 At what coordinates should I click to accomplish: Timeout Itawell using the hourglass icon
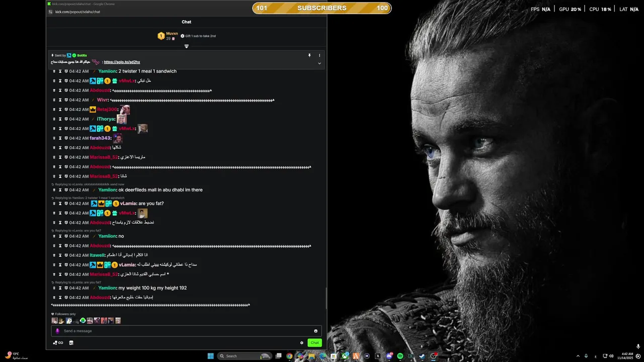pyautogui.click(x=60, y=255)
